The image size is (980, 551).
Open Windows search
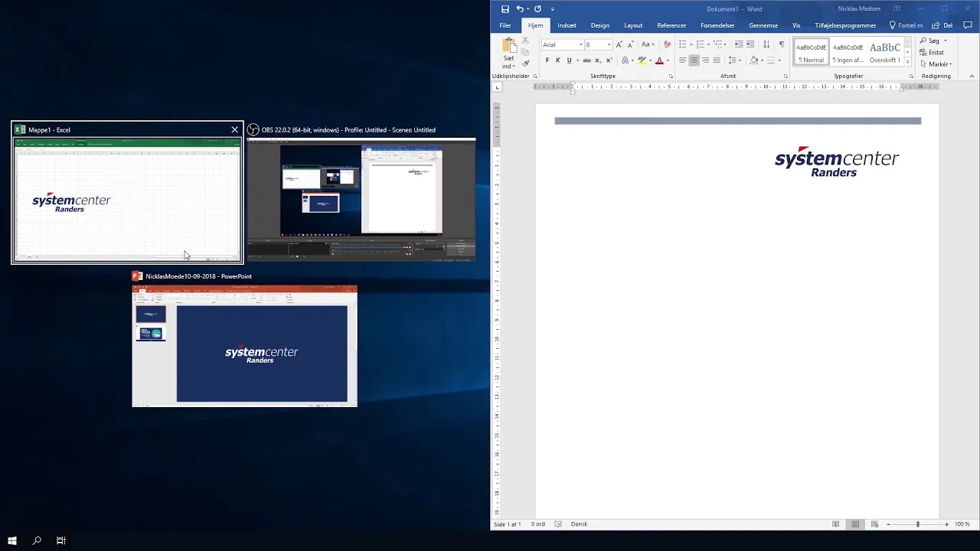point(37,540)
